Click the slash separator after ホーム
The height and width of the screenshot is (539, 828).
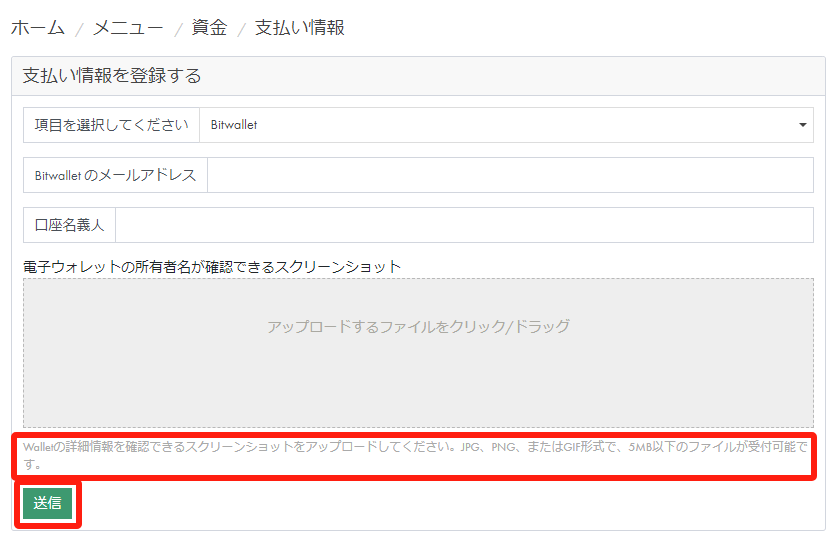point(77,29)
